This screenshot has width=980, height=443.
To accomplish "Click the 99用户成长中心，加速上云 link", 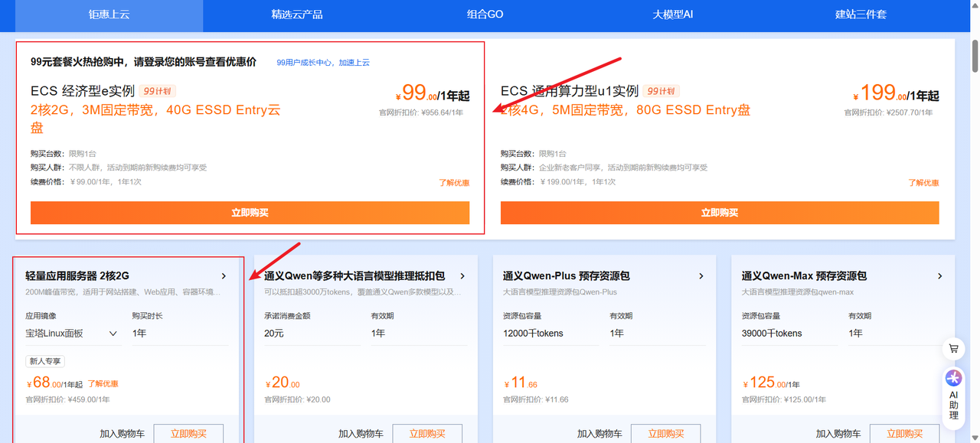I will 323,63.
